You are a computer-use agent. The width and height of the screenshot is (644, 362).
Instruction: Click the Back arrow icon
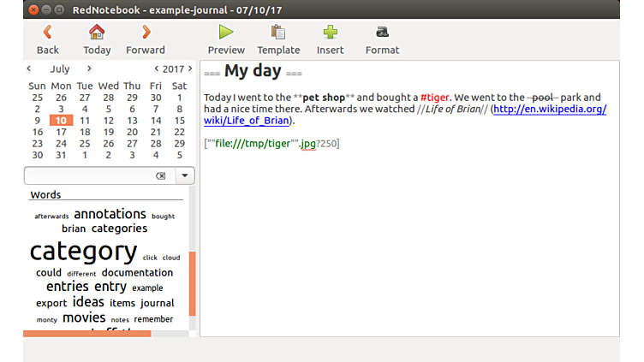click(48, 33)
